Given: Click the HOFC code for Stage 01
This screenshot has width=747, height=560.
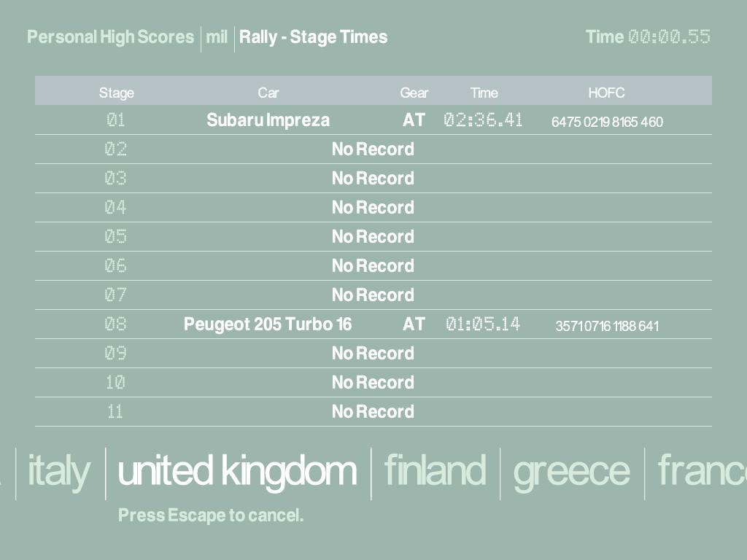Looking at the screenshot, I should point(607,122).
